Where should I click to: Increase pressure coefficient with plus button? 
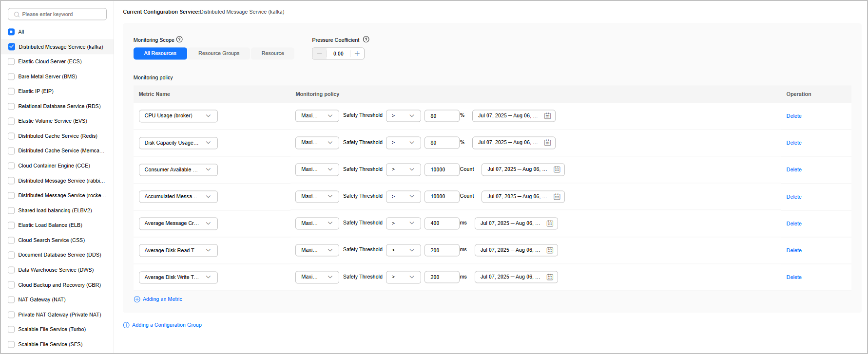coord(357,54)
